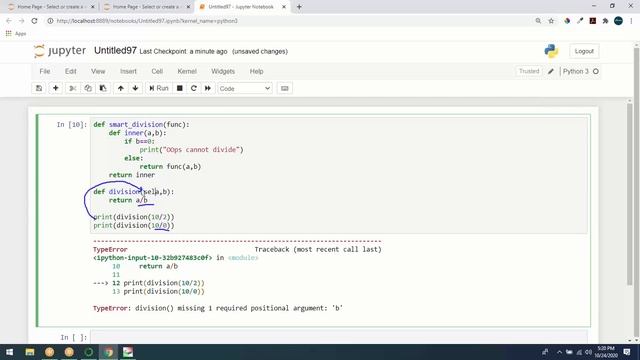
Task: Rename the notebook title Untitled97
Action: tap(115, 51)
